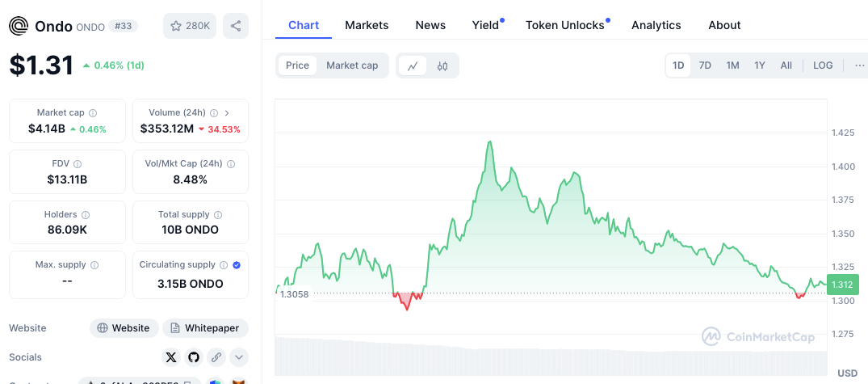Click the verified circulating supply badge
The image size is (868, 384).
click(x=237, y=265)
